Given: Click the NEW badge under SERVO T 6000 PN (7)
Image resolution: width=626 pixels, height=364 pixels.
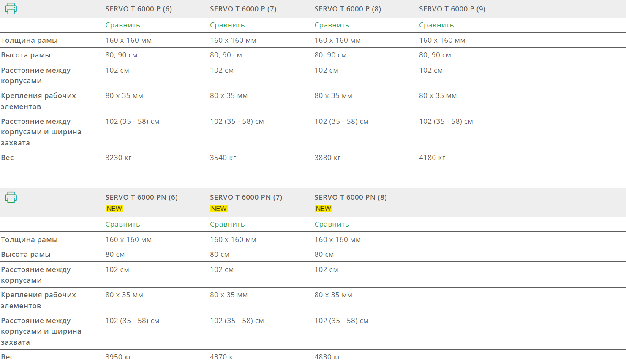Looking at the screenshot, I should [x=219, y=209].
